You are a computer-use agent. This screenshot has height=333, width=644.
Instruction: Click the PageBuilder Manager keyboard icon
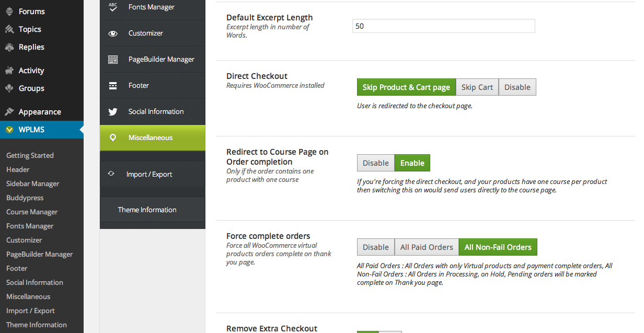(113, 60)
